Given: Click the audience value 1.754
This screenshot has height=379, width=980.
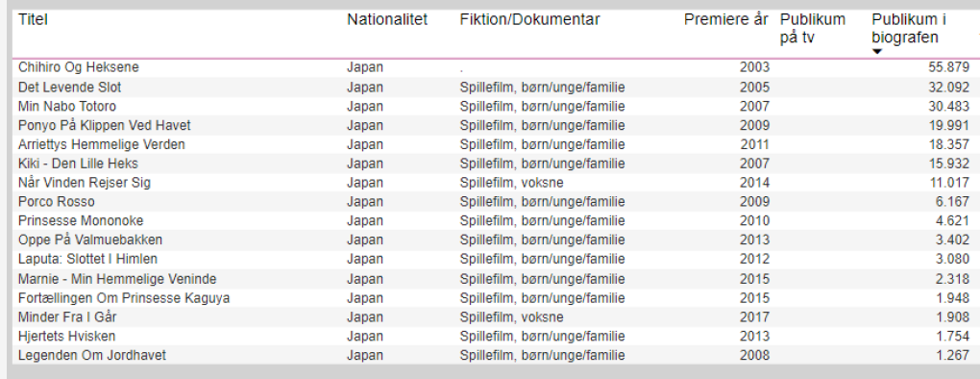Looking at the screenshot, I should tap(952, 337).
